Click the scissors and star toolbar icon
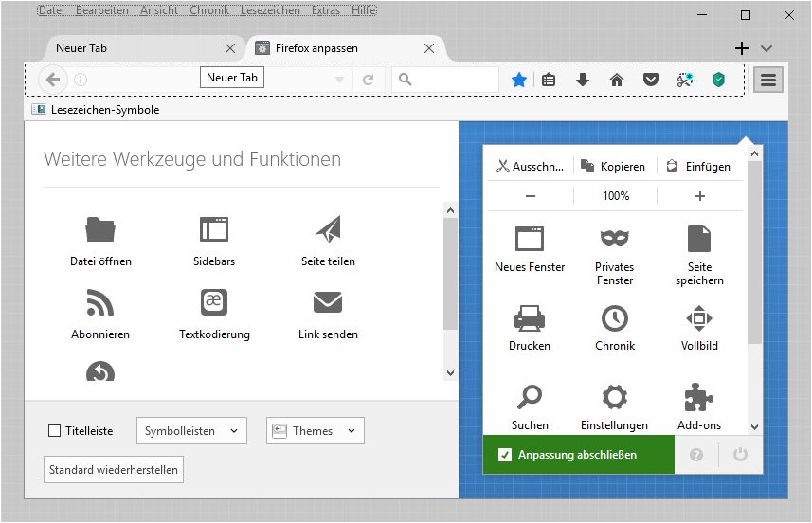The height and width of the screenshot is (523, 812). click(x=685, y=80)
